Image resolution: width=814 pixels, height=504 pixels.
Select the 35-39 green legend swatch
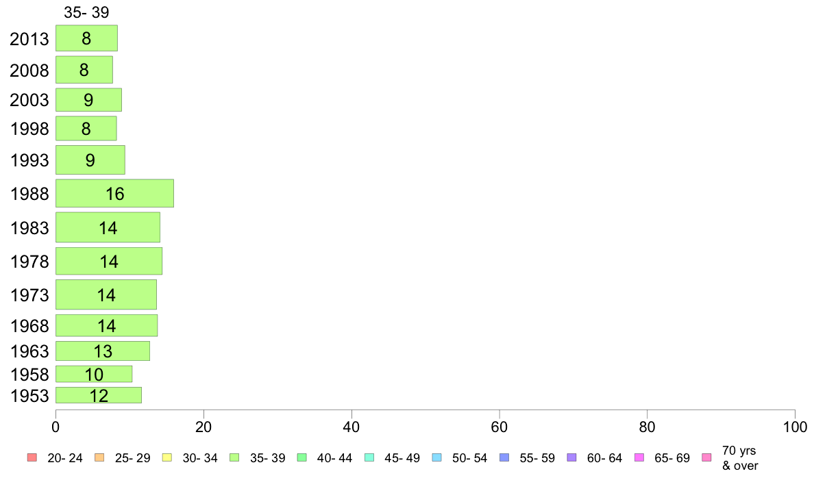[234, 457]
